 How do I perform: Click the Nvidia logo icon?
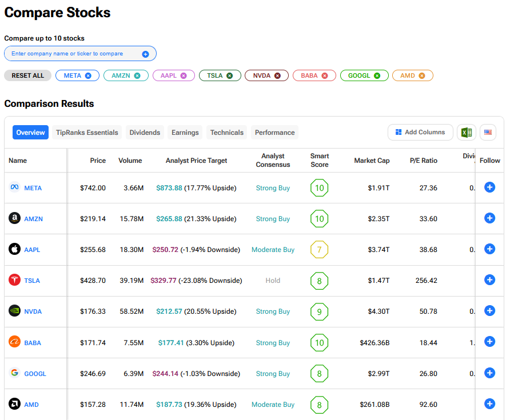pyautogui.click(x=14, y=311)
